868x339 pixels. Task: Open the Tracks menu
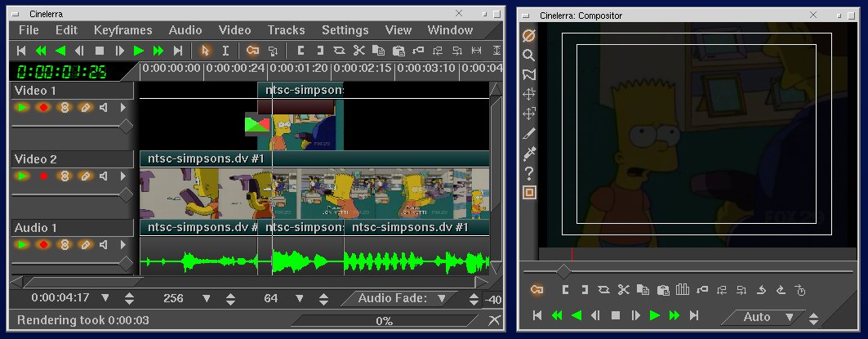coord(286,30)
